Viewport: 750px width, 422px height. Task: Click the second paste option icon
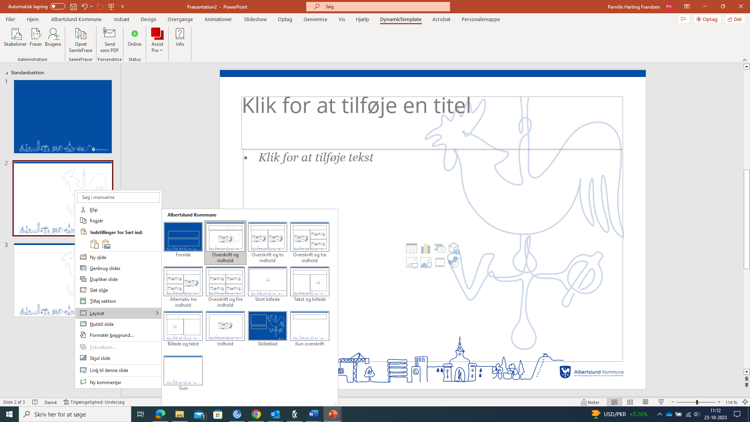click(x=106, y=244)
